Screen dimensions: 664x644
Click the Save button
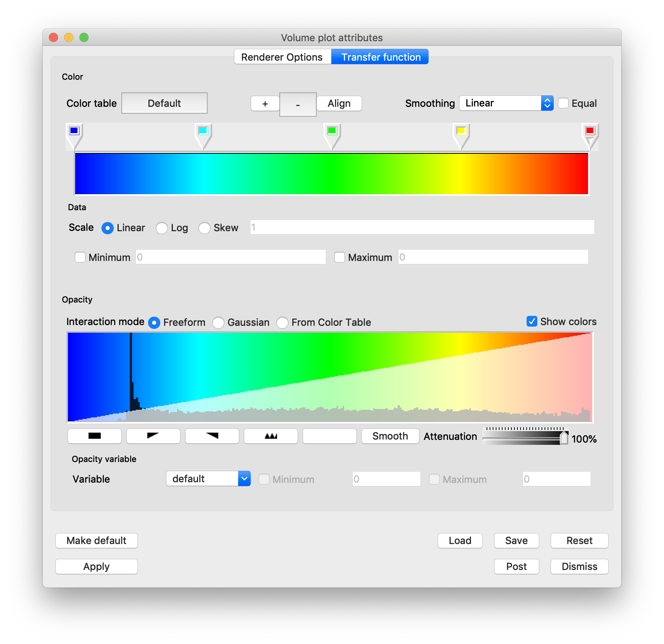(x=517, y=541)
